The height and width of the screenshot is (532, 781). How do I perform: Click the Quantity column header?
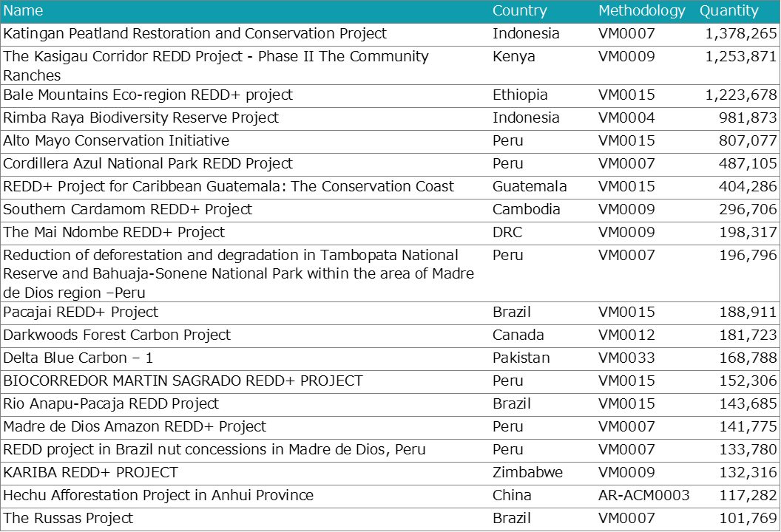coord(728,11)
